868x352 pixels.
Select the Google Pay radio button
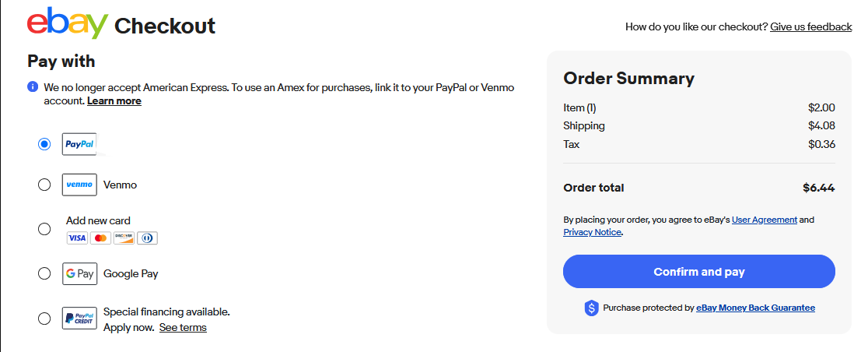pyautogui.click(x=44, y=273)
